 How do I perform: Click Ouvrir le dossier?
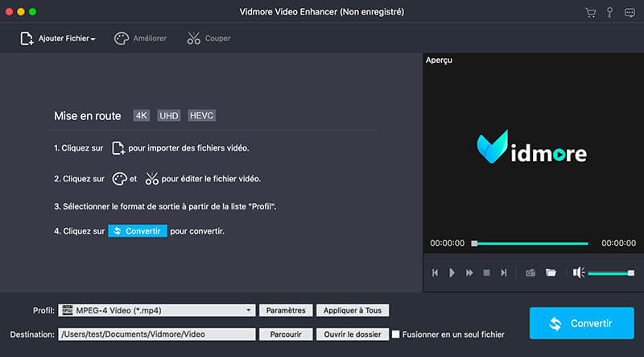353,334
